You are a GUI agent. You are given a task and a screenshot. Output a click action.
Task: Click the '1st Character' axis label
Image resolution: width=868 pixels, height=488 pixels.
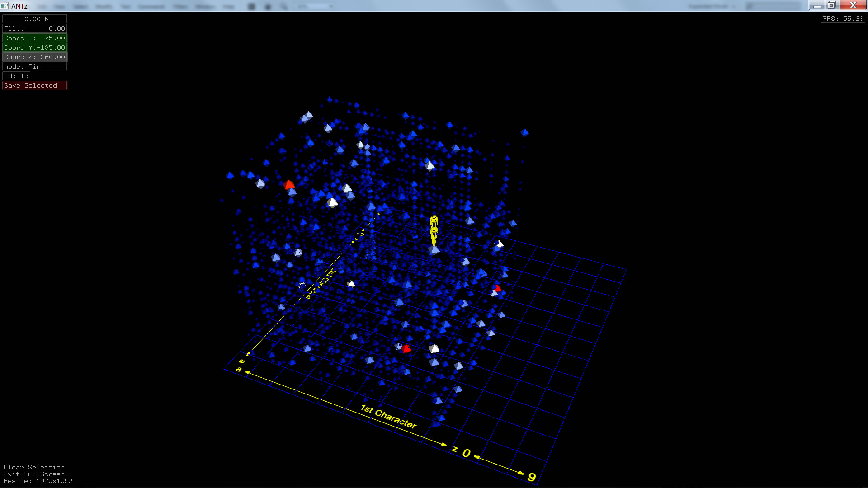388,416
